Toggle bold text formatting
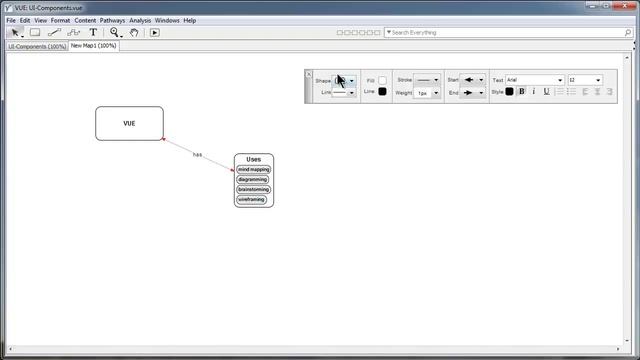The image size is (640, 360). tap(522, 91)
